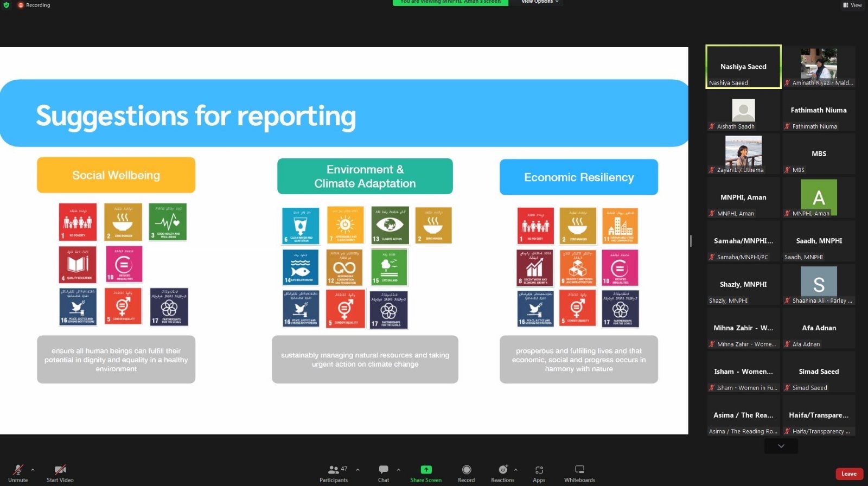
Task: Select Nashiya Saeed's video tile
Action: pos(743,67)
